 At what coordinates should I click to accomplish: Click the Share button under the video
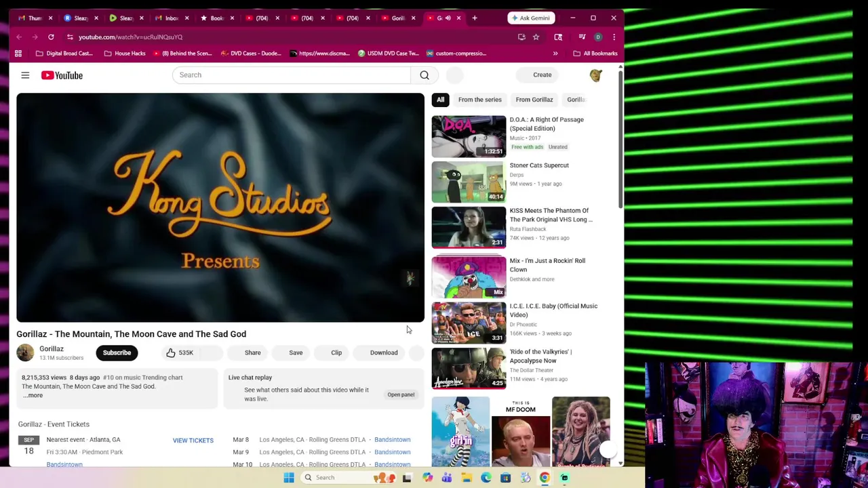[x=252, y=352]
